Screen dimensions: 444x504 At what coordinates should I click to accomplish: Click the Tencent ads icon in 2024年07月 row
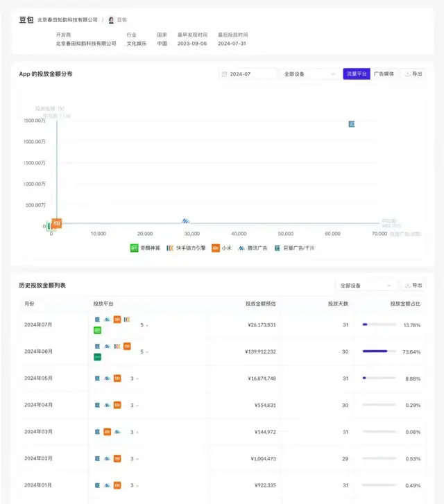coord(107,320)
